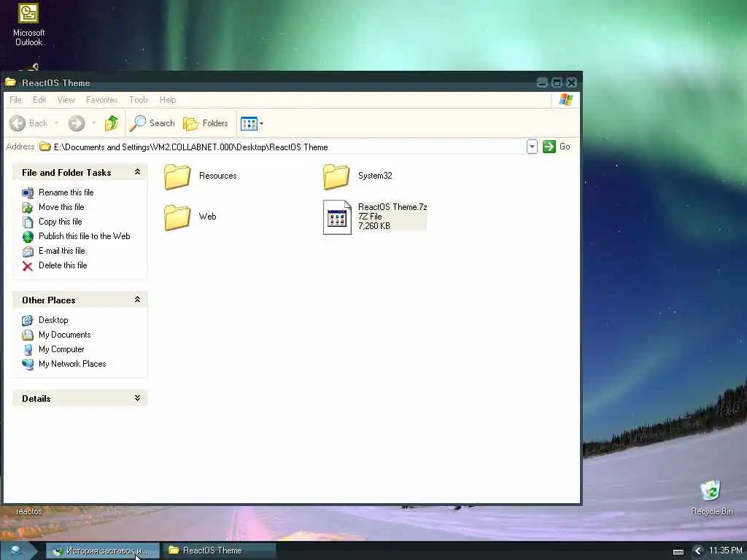747x560 pixels.
Task: Go back with the Back arrow icon
Action: click(18, 123)
